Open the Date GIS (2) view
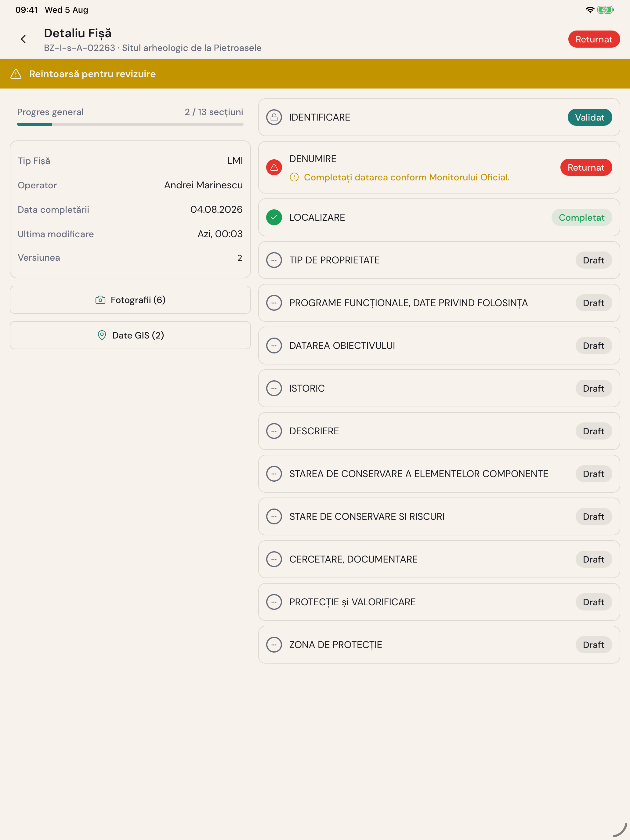The width and height of the screenshot is (630, 840). coord(130,335)
